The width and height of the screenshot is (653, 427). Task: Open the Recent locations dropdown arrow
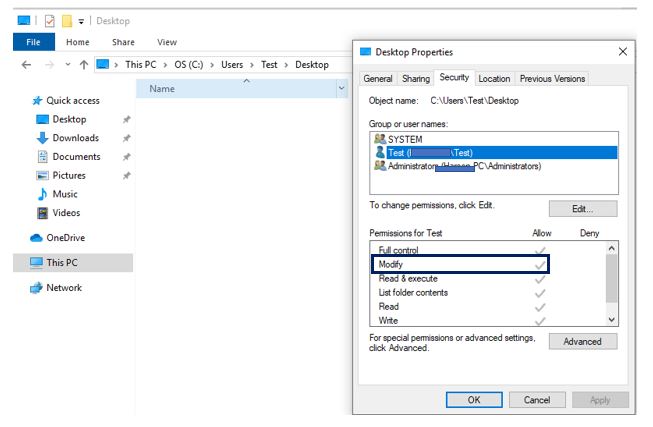coord(68,65)
